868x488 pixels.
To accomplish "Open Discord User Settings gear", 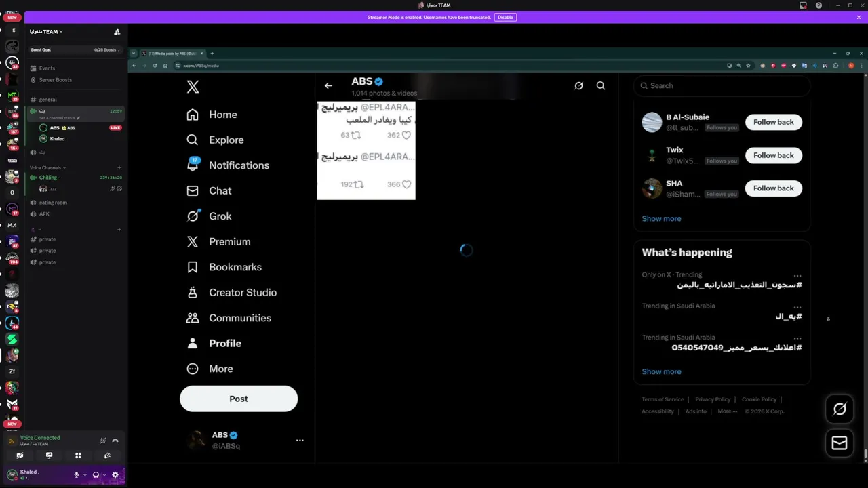I will [x=115, y=475].
